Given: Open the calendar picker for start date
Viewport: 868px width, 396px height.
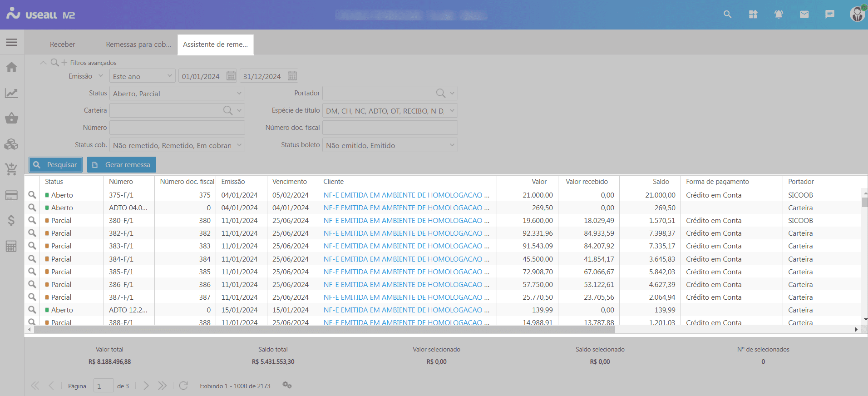Looking at the screenshot, I should tap(231, 76).
